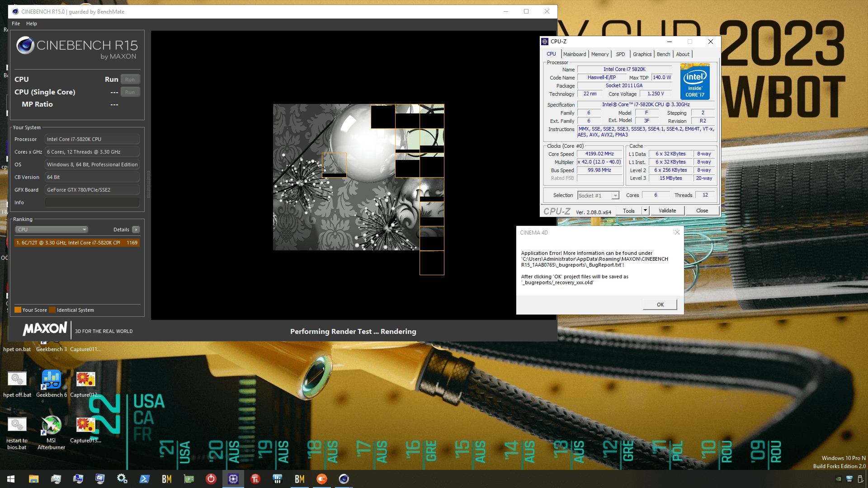The height and width of the screenshot is (488, 868).
Task: Switch to the Memory tab in CPU-Z
Action: (600, 54)
